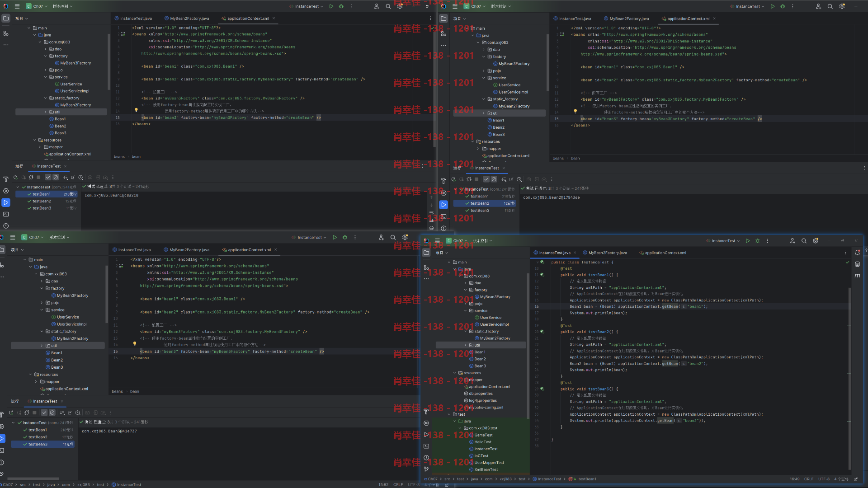Expand the util folder in top-left tree
868x488 pixels.
46,112
